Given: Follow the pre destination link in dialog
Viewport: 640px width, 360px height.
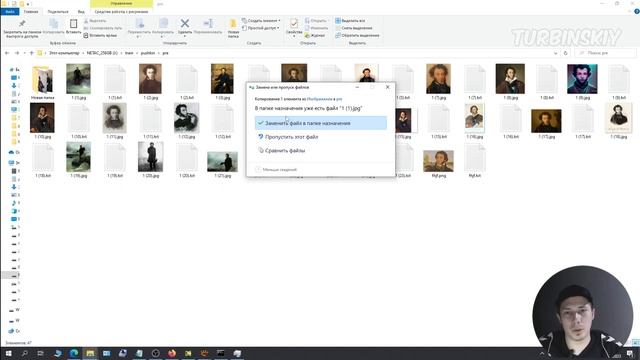Looking at the screenshot, I should [x=339, y=99].
